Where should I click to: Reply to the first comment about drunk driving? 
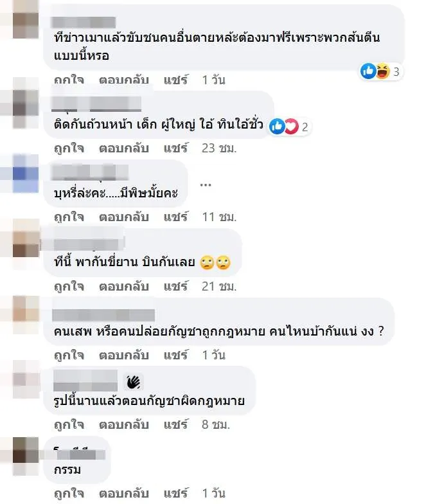coord(123,80)
